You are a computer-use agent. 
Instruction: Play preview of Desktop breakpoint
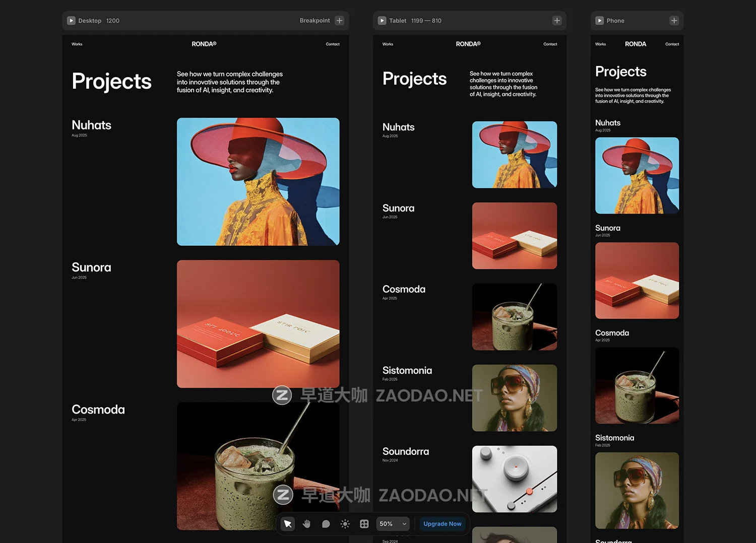72,21
